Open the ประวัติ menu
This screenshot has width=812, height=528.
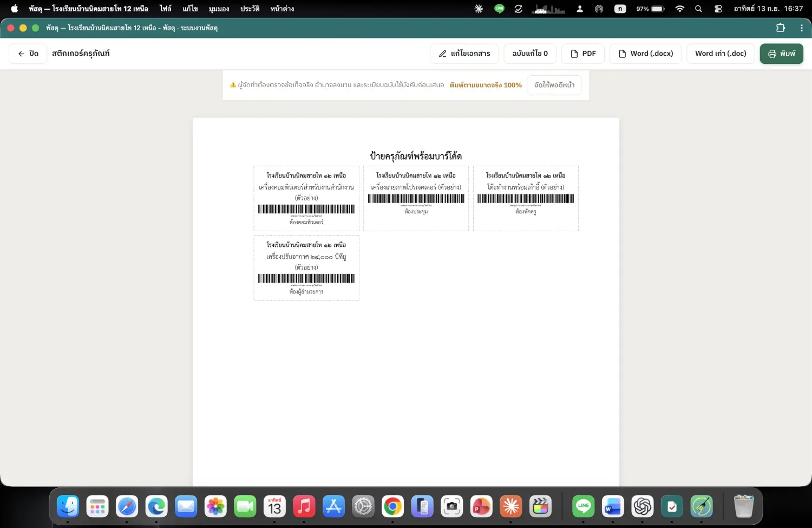[250, 9]
